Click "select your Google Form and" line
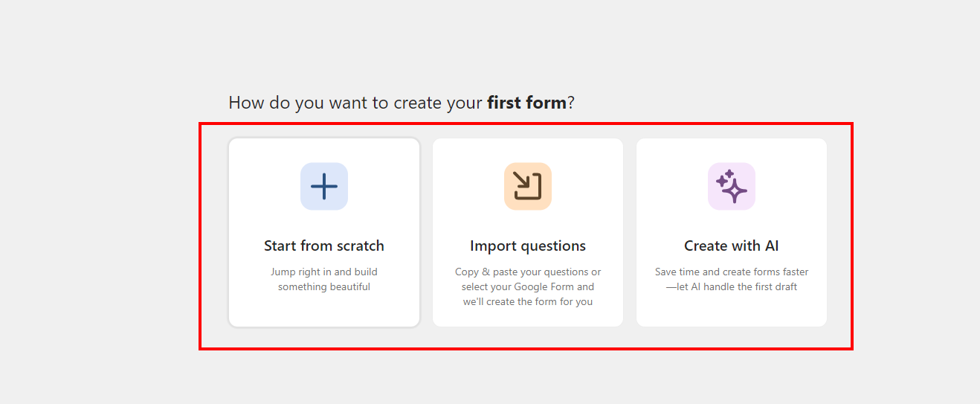 pyautogui.click(x=528, y=287)
